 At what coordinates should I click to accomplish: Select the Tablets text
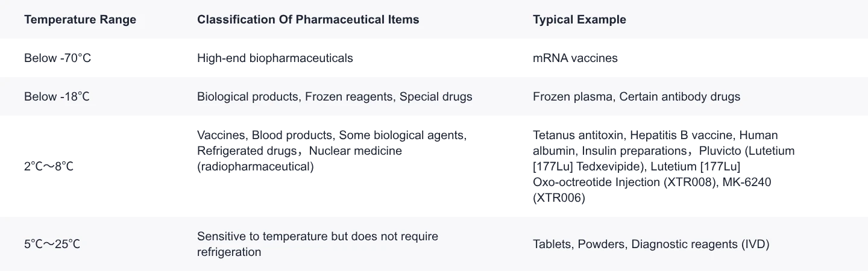pos(553,245)
